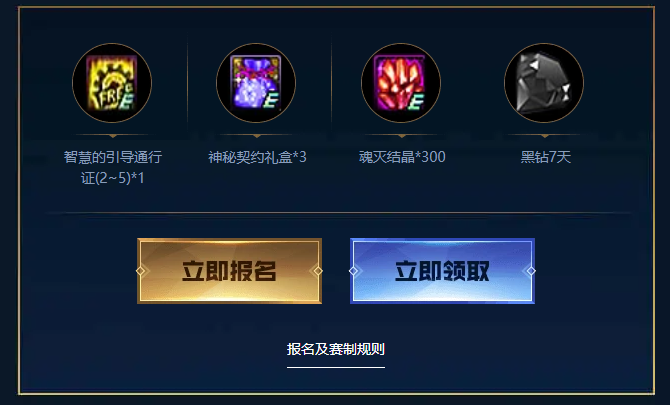The height and width of the screenshot is (405, 670).
Task: Click the 智慧的引导通行证(2~5)*1 label
Action: pyautogui.click(x=113, y=167)
